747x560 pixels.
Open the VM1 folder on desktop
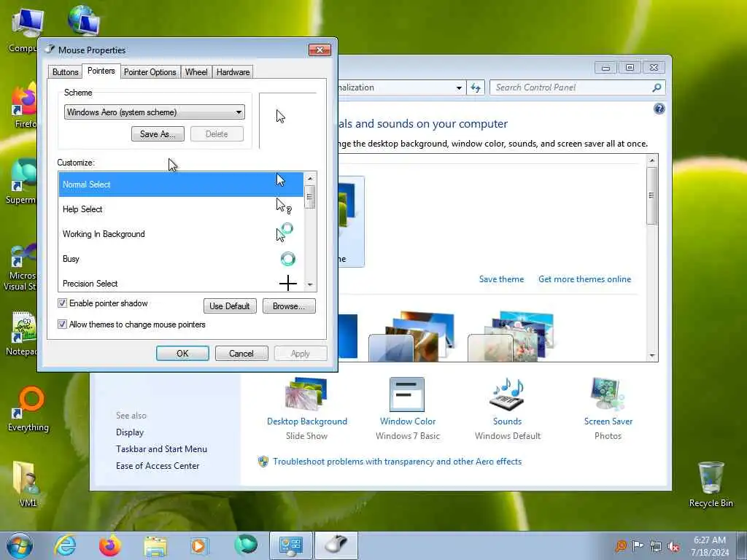28,483
